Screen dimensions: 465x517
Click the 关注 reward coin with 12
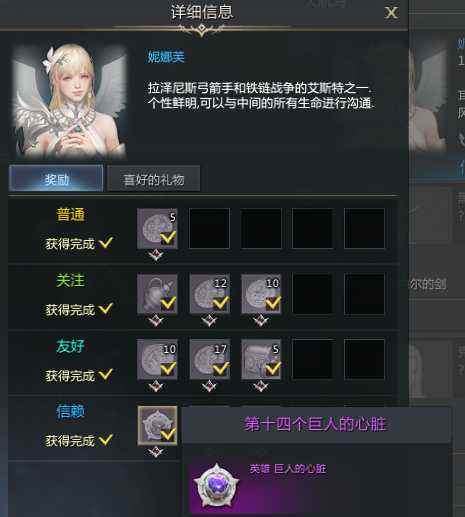pos(210,294)
